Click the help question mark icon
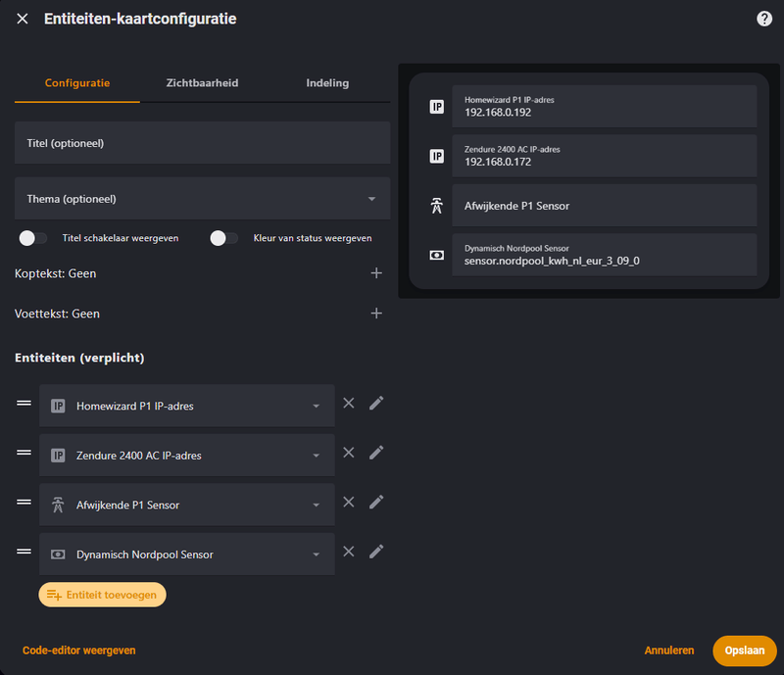This screenshot has height=675, width=784. (764, 19)
